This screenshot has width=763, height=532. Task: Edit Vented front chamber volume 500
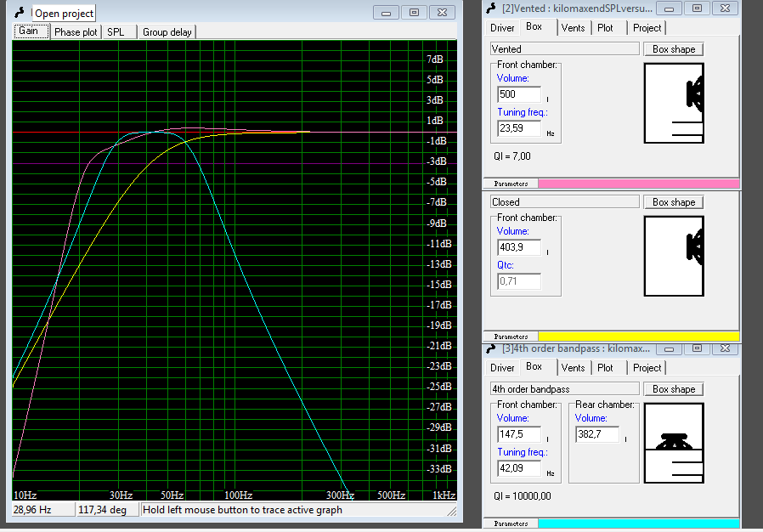(519, 94)
